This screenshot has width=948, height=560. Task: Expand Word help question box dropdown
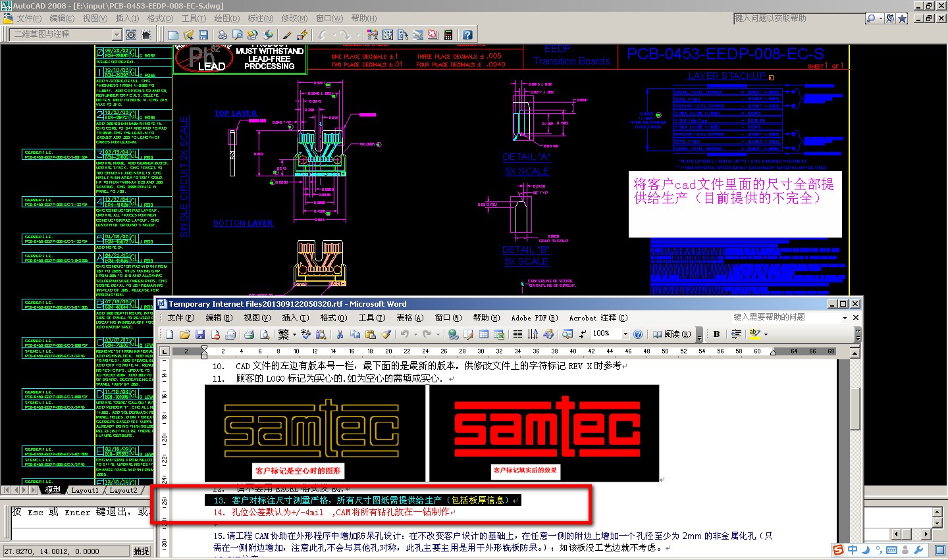pyautogui.click(x=845, y=317)
